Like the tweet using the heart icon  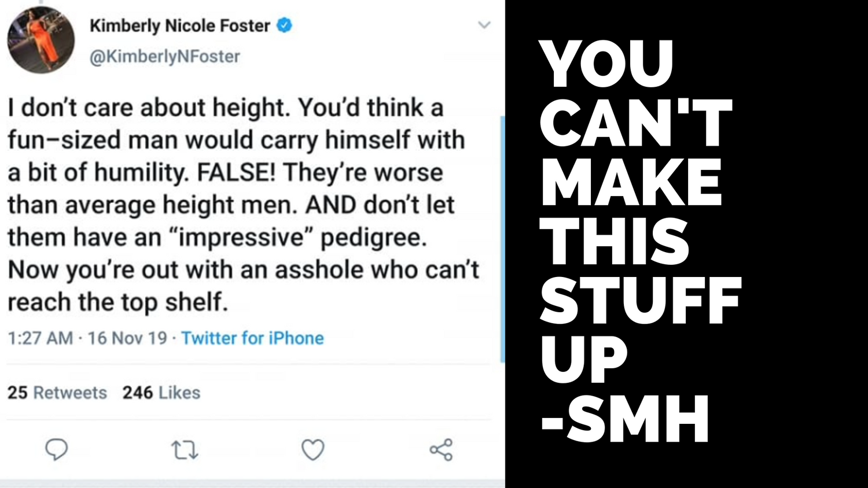pyautogui.click(x=312, y=449)
